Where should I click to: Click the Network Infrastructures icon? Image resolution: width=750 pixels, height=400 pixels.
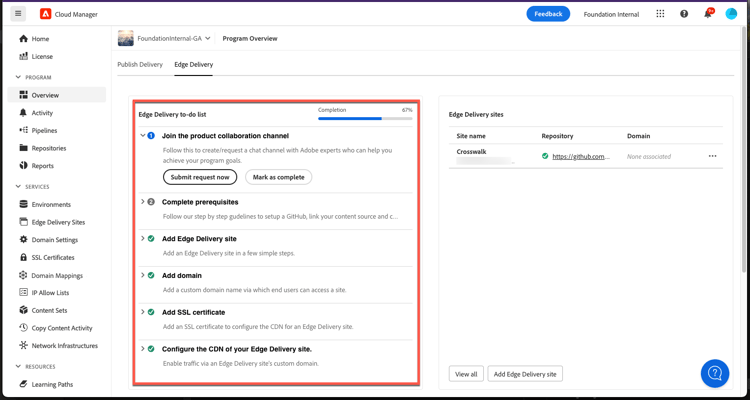[x=23, y=345]
